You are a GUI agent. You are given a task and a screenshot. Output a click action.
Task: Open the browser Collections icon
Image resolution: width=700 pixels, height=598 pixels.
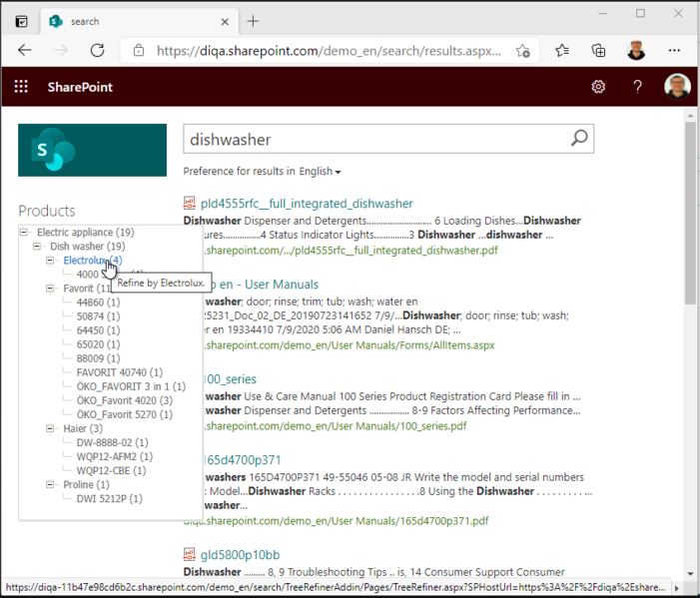click(598, 50)
